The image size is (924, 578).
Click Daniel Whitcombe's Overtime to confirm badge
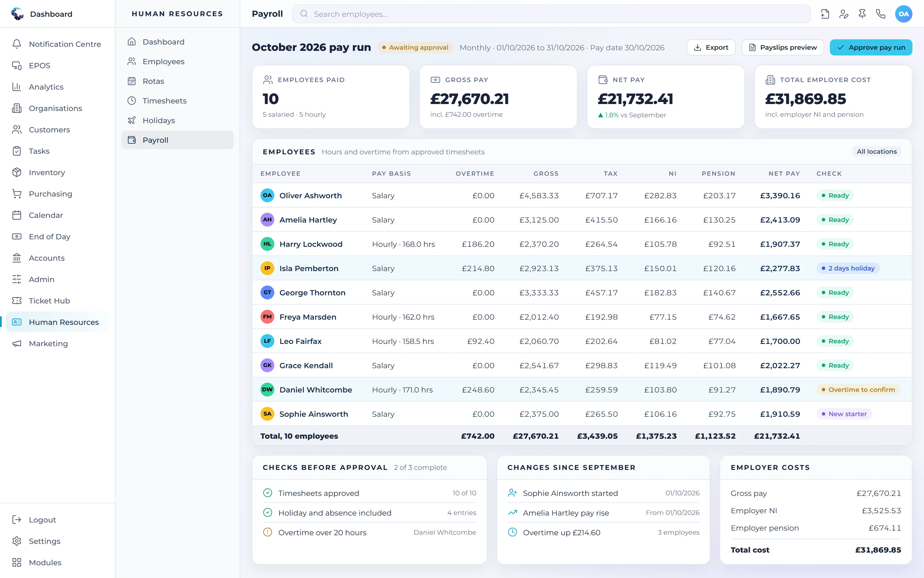tap(858, 390)
